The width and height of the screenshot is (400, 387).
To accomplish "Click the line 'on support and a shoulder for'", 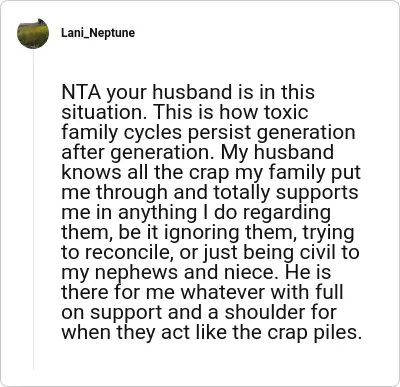I will (199, 313).
